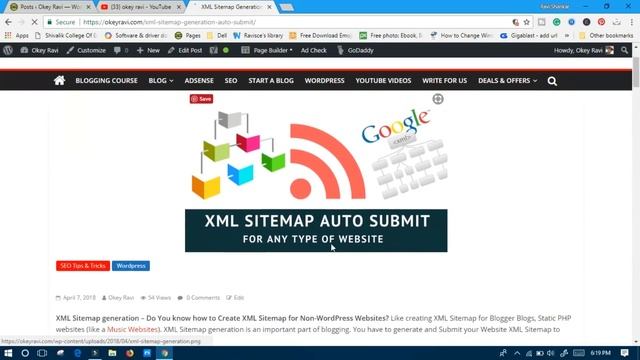Open WRITE FOR US menu item
Image resolution: width=640 pixels, height=360 pixels.
[444, 81]
